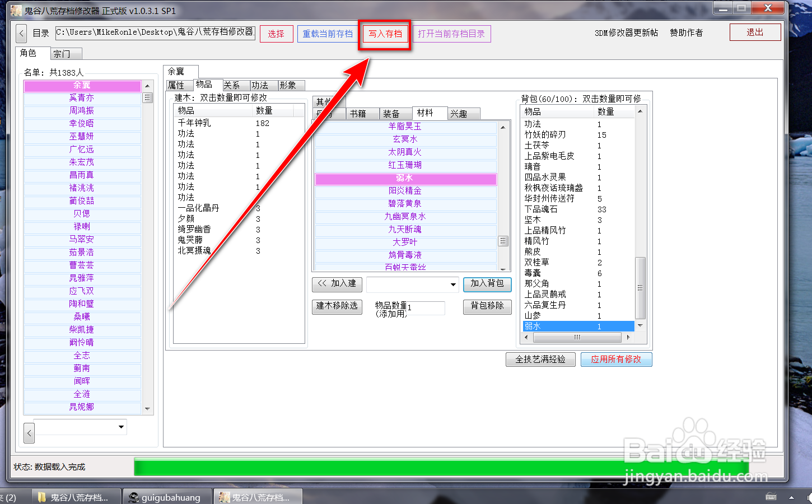Click 应用所有修改 to apply changes
The width and height of the screenshot is (812, 504).
tap(616, 360)
